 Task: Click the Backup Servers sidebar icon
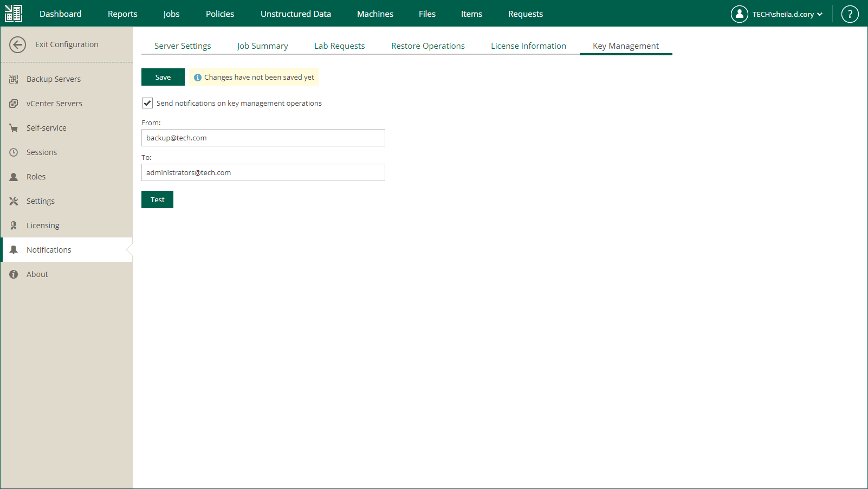point(14,79)
